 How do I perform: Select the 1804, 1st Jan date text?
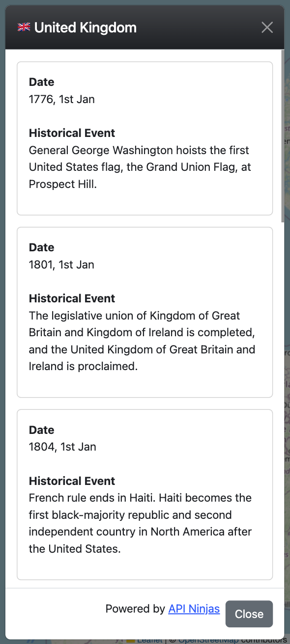[62, 447]
